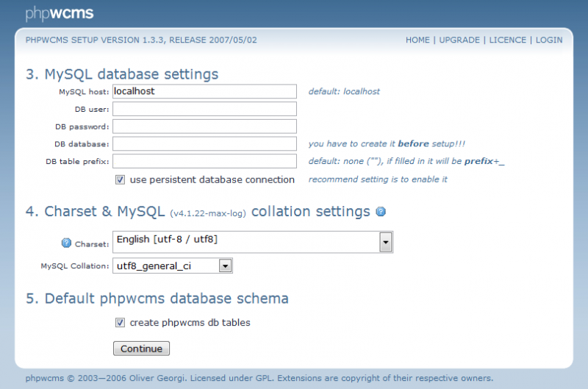Focus the MySQL host input field

[204, 91]
